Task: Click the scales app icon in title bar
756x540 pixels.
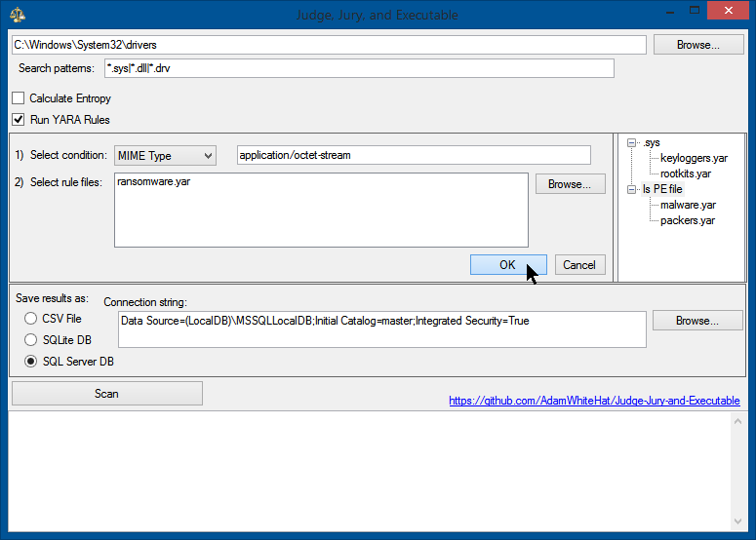Action: click(18, 15)
